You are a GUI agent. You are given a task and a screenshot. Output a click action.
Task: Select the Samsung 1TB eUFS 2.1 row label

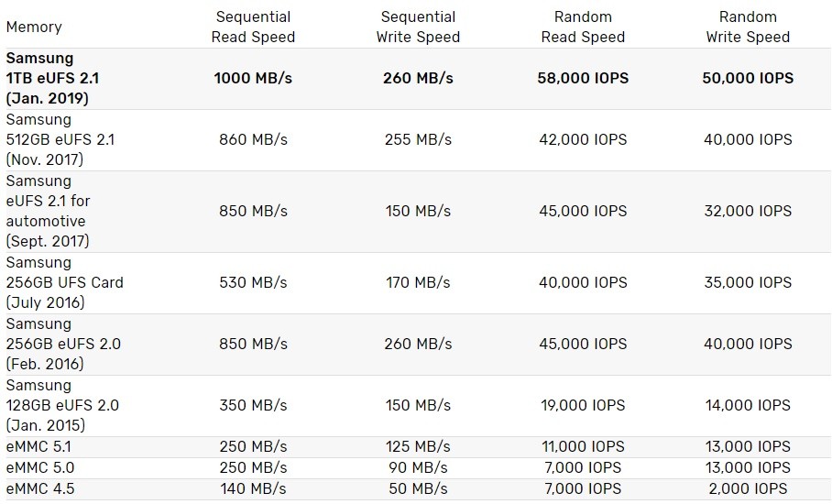click(x=52, y=78)
